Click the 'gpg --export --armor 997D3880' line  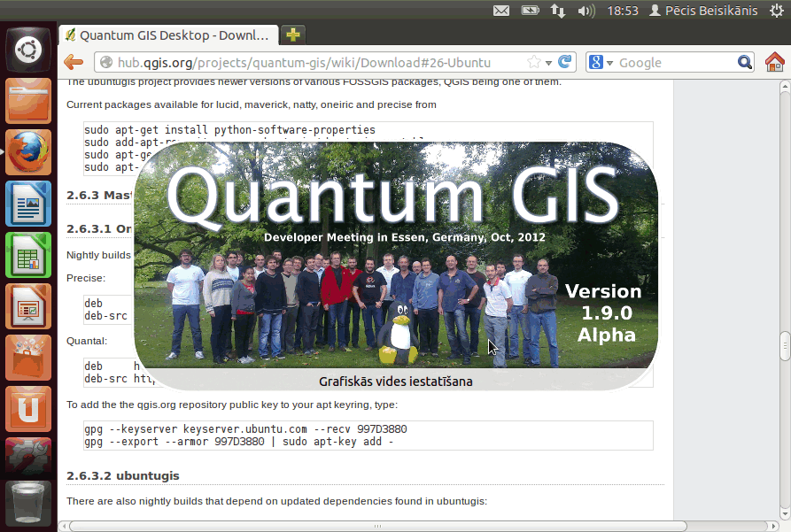coord(238,442)
